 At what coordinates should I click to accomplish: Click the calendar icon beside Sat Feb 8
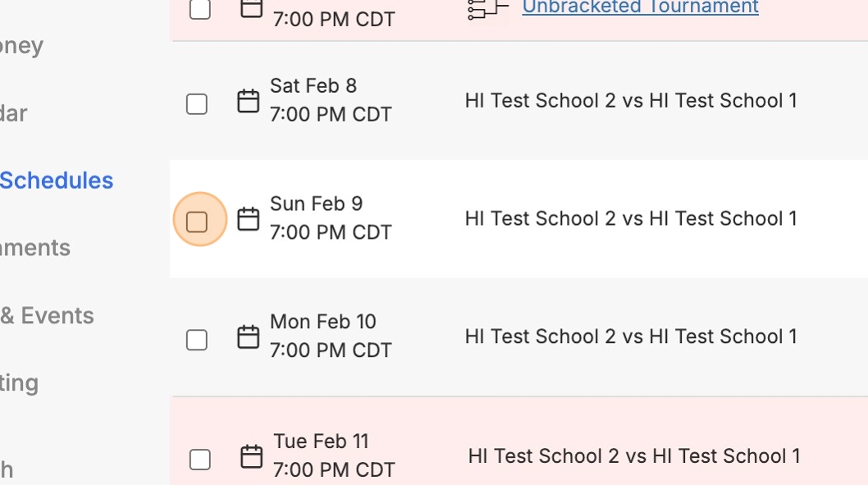point(248,101)
